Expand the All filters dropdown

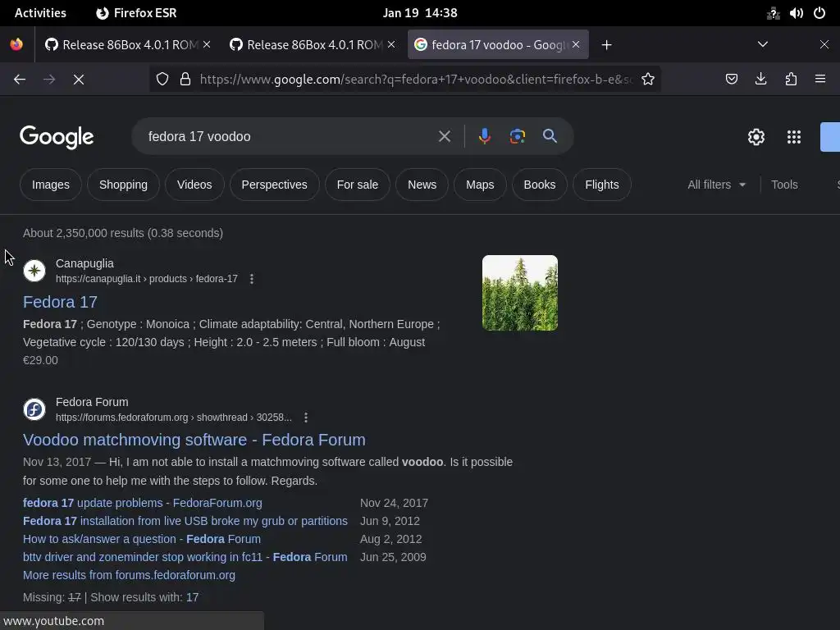click(716, 185)
